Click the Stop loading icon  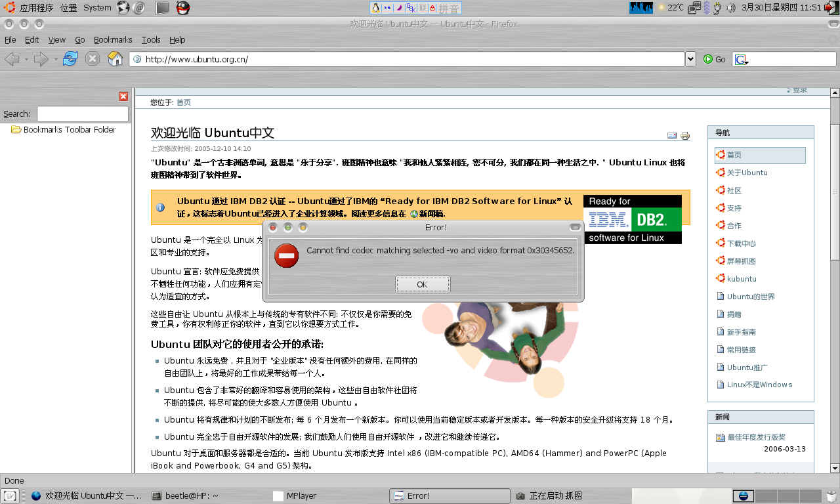click(x=93, y=58)
